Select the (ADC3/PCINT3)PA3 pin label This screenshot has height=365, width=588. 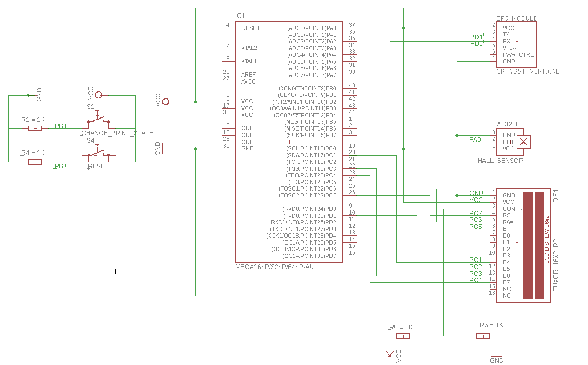pyautogui.click(x=312, y=48)
